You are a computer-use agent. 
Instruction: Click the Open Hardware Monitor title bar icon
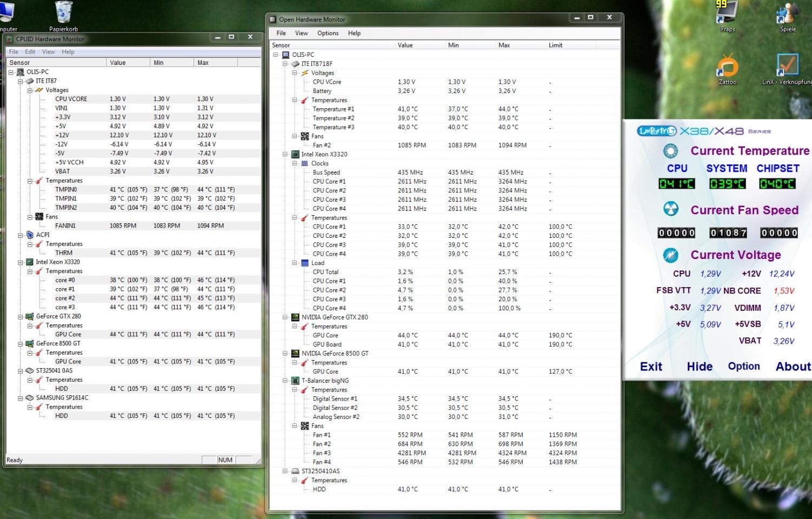(273, 19)
